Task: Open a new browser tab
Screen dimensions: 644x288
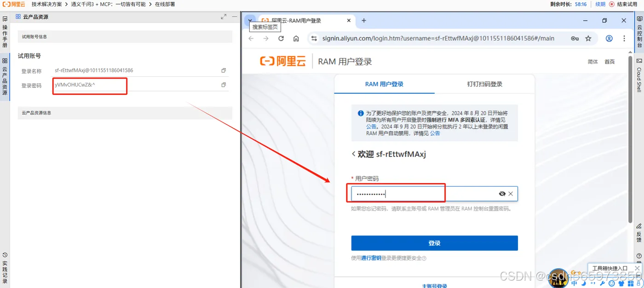Action: [364, 20]
